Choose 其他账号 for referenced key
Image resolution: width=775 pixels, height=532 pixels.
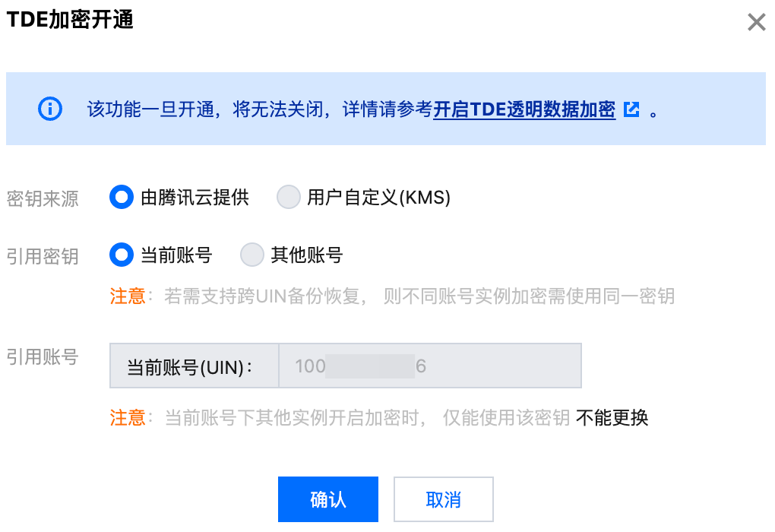pyautogui.click(x=252, y=255)
